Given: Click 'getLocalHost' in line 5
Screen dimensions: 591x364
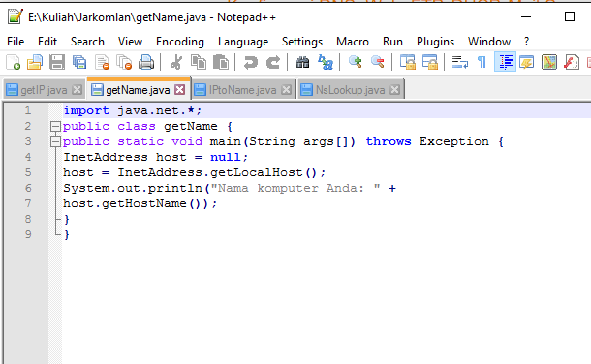Looking at the screenshot, I should 257,172.
